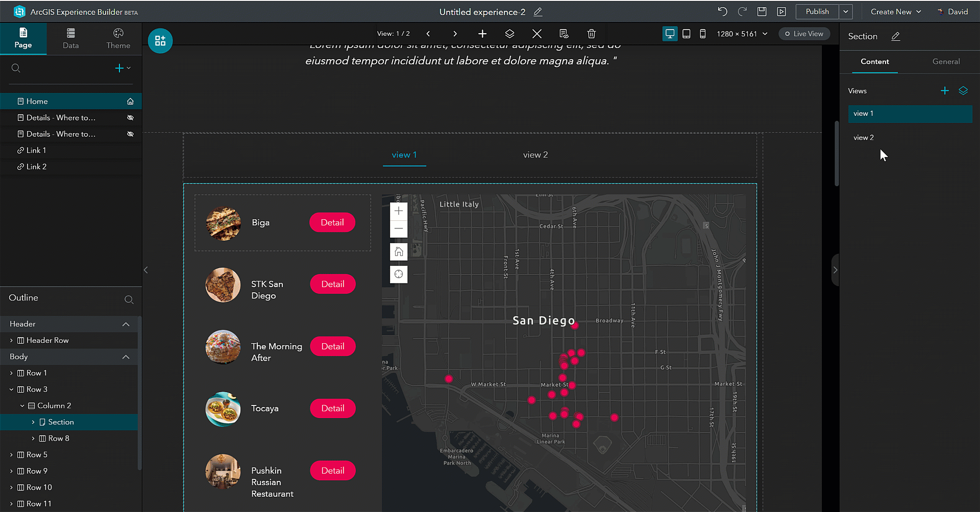
Task: Collapse the Body outline group
Action: tap(126, 357)
